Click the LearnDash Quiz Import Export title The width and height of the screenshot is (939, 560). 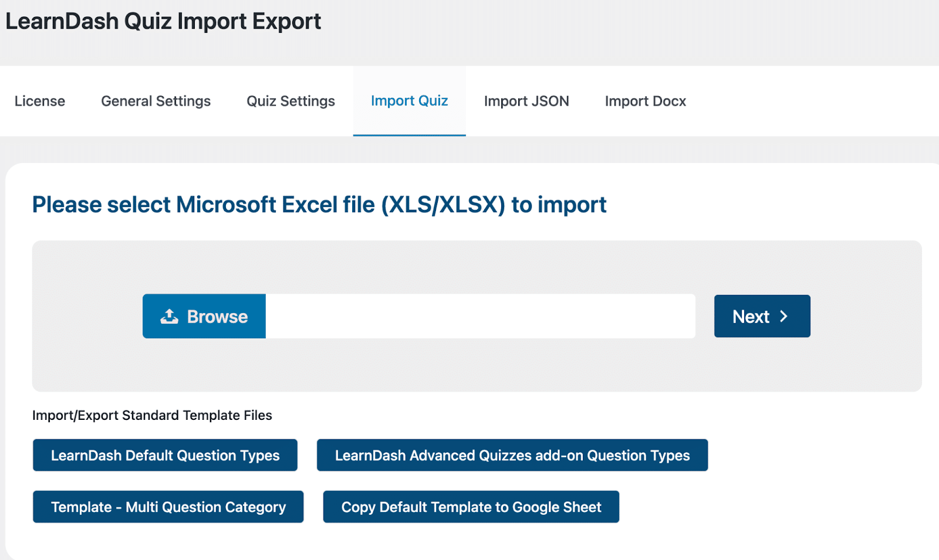[x=163, y=21]
